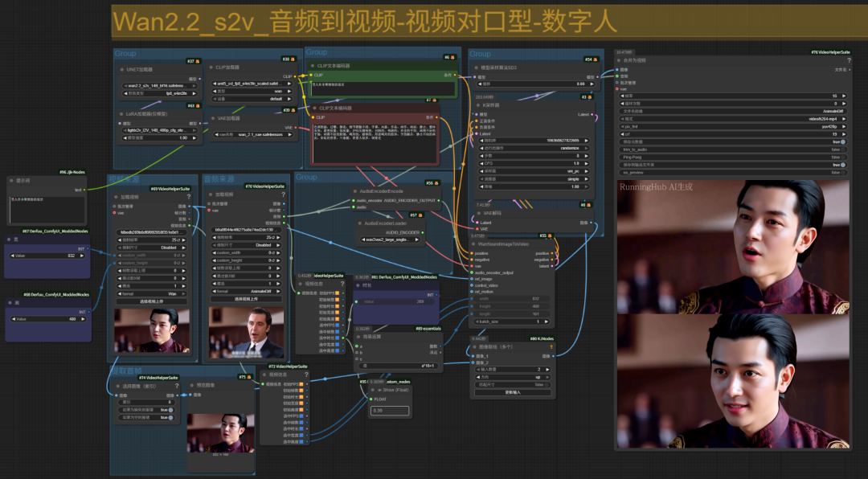
Task: Toggle 如果为缺失则报错 switch
Action: [170, 410]
